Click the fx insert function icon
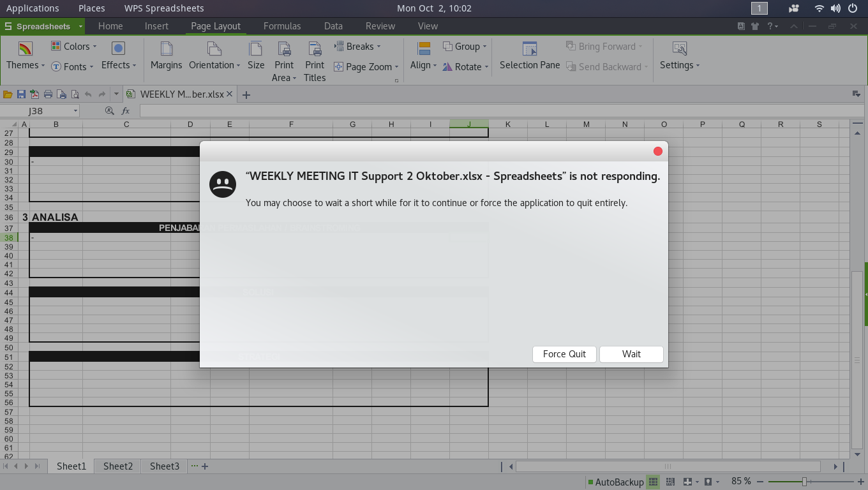Viewport: 868px width, 490px height. click(126, 111)
